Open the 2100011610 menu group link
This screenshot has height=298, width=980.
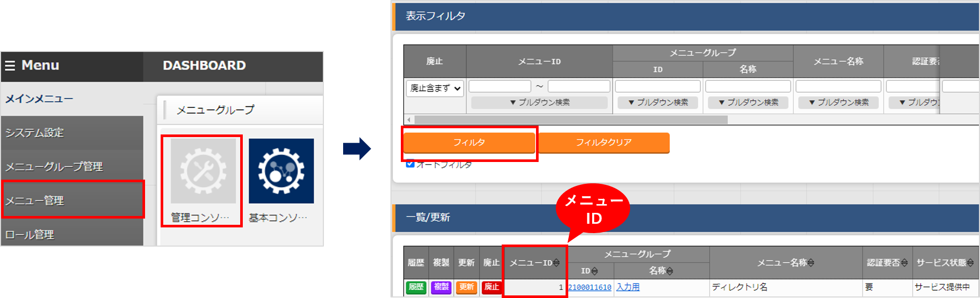point(590,287)
